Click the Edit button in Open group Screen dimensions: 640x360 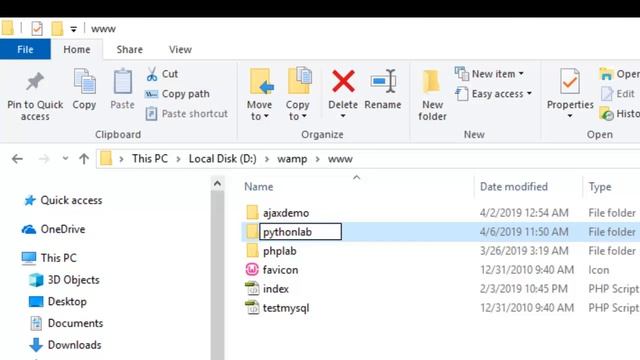tap(618, 94)
